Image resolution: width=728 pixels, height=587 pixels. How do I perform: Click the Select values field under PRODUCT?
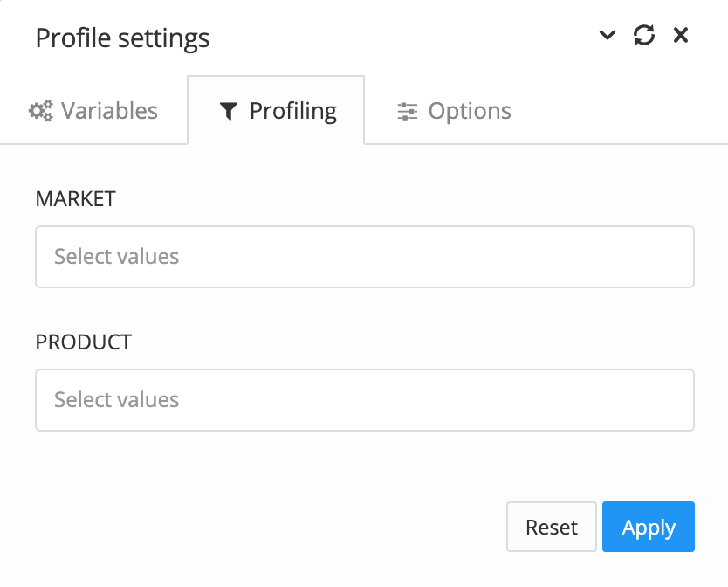(x=364, y=399)
